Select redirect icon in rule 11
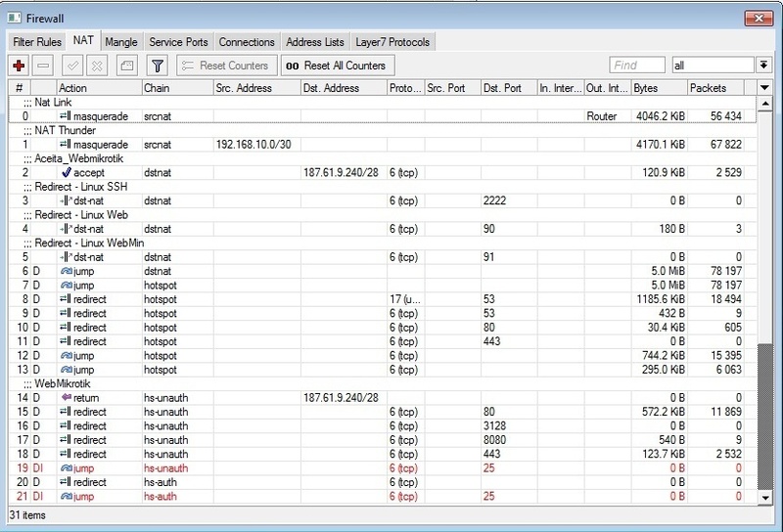This screenshot has width=783, height=532. [66, 341]
